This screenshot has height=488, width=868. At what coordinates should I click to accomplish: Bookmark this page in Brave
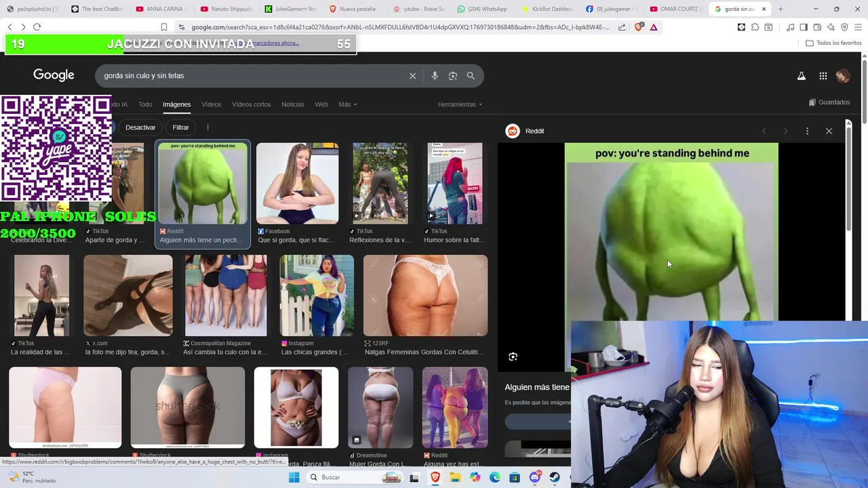tap(164, 27)
